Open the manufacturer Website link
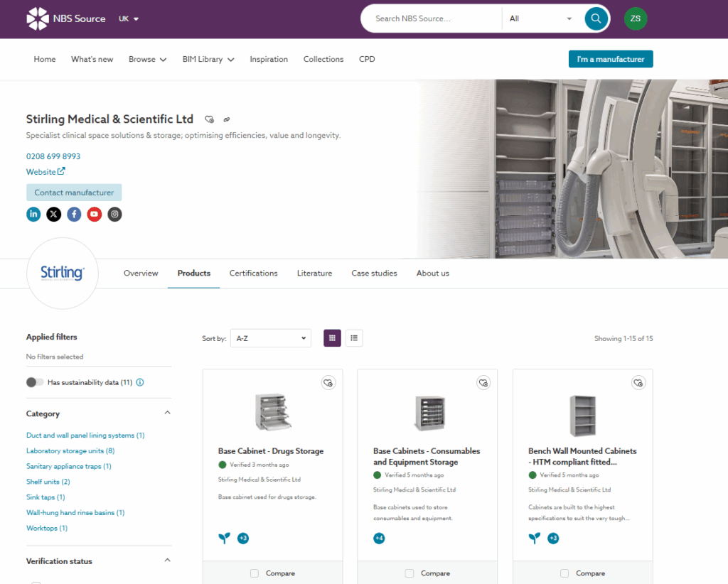Viewport: 728px width, 584px height. tap(45, 172)
